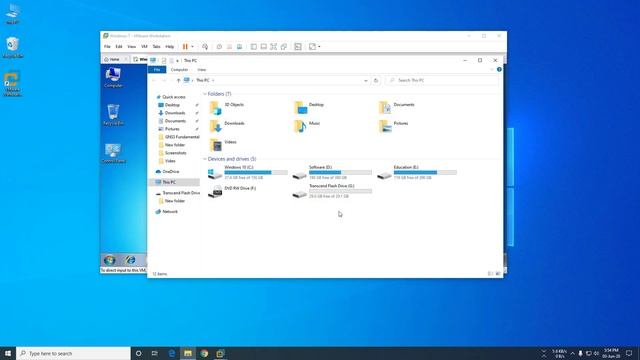Click the VMware take snapshot clock icon

[219, 47]
